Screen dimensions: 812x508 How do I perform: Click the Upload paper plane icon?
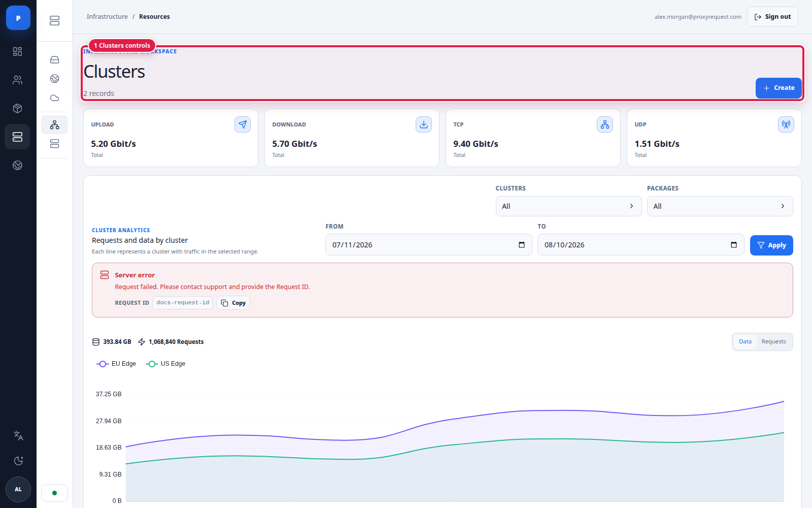(x=243, y=124)
